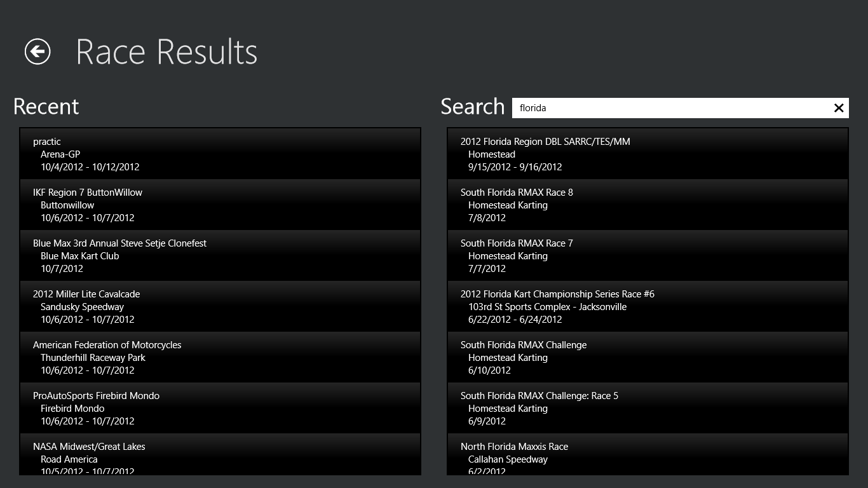Open South Florida RMAX Race 8
Screen dimensions: 868x488
(647, 204)
